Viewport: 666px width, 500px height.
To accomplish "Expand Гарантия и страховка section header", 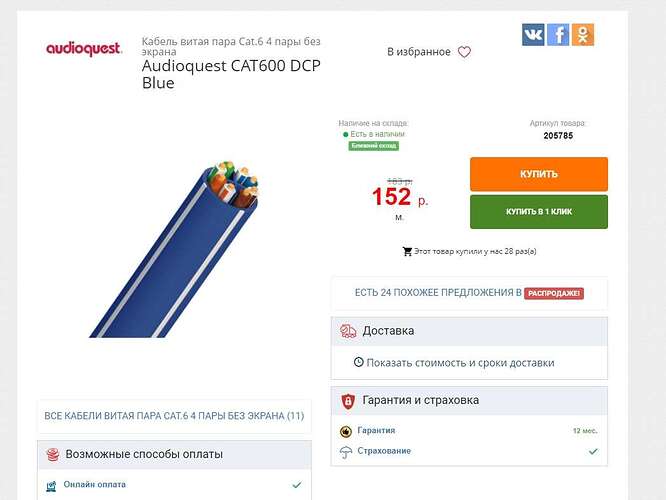I will pyautogui.click(x=469, y=401).
